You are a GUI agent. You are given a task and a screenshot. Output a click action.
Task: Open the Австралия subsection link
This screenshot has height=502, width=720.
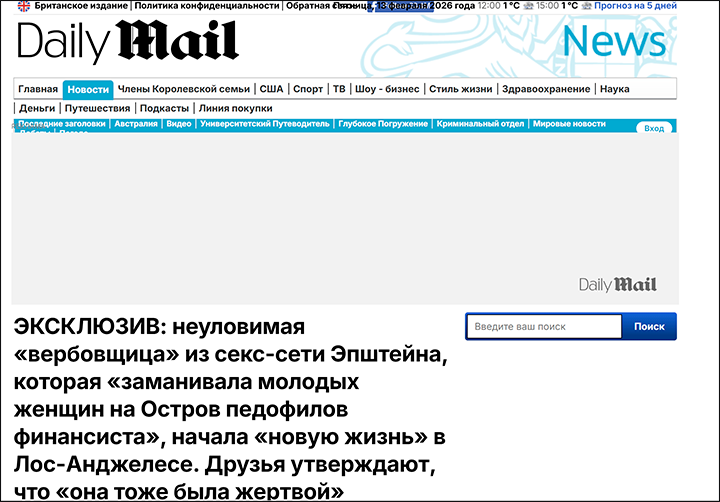(x=136, y=124)
